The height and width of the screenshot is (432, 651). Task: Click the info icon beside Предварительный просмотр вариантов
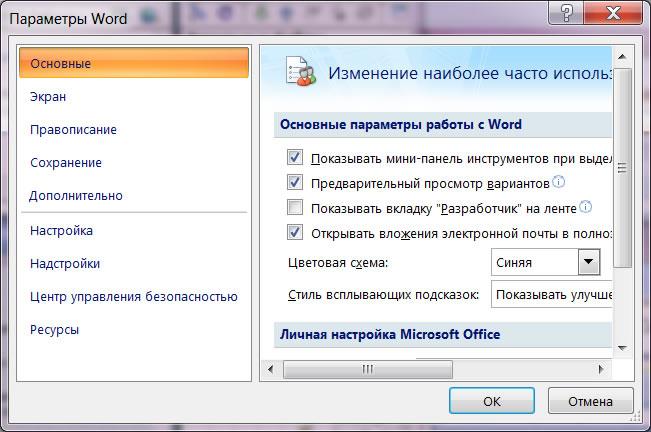tap(559, 182)
